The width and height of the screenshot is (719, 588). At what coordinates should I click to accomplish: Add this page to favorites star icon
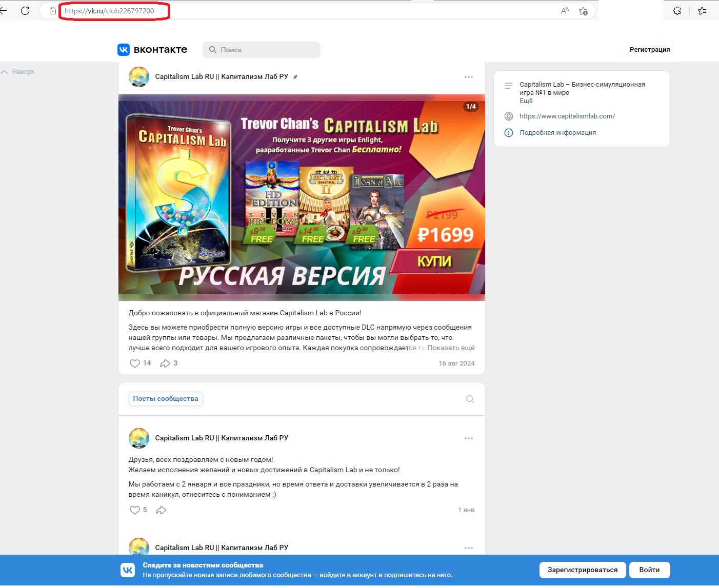583,11
